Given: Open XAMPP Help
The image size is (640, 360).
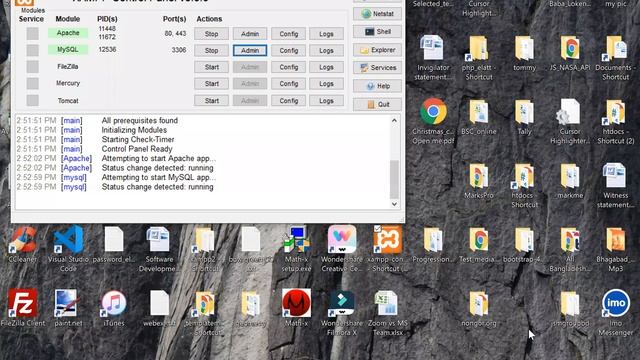Looking at the screenshot, I should click(x=377, y=86).
